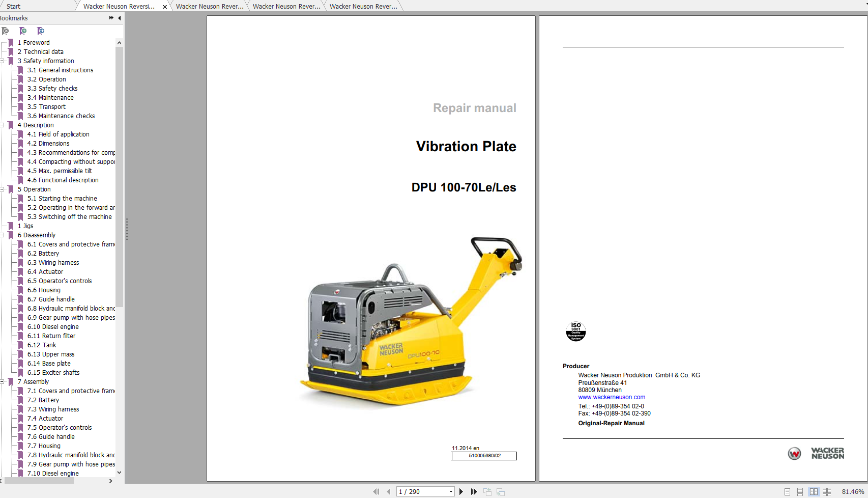Collapse the 7 Assembly node
Image resolution: width=868 pixels, height=498 pixels.
click(3, 382)
